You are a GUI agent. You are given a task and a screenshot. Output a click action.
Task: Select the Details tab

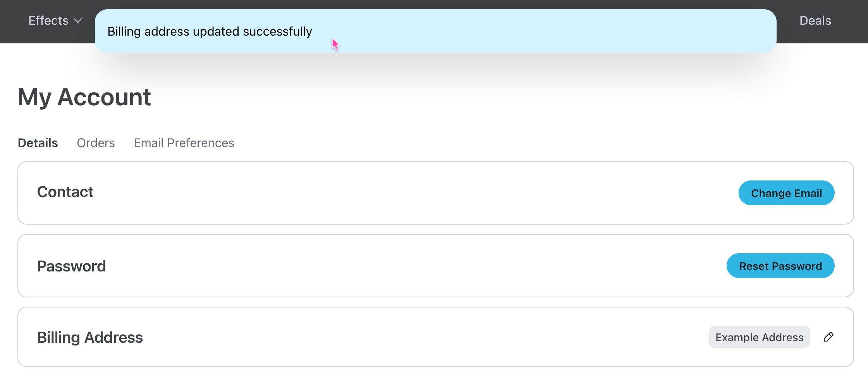click(x=38, y=143)
